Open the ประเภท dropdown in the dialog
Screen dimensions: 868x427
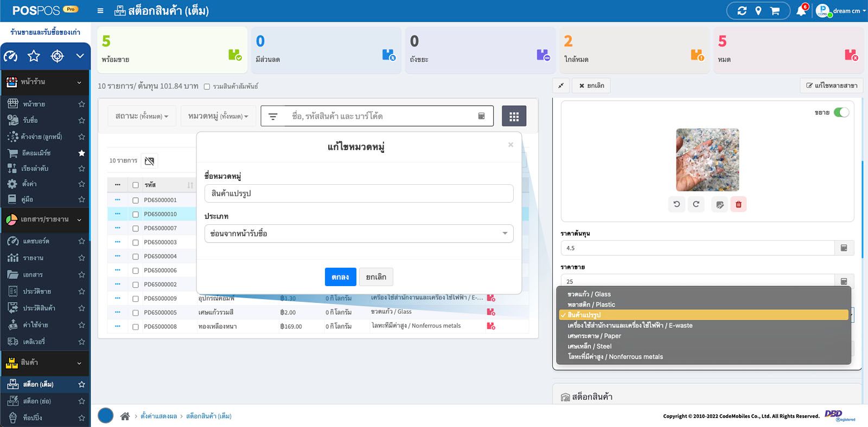coord(359,234)
